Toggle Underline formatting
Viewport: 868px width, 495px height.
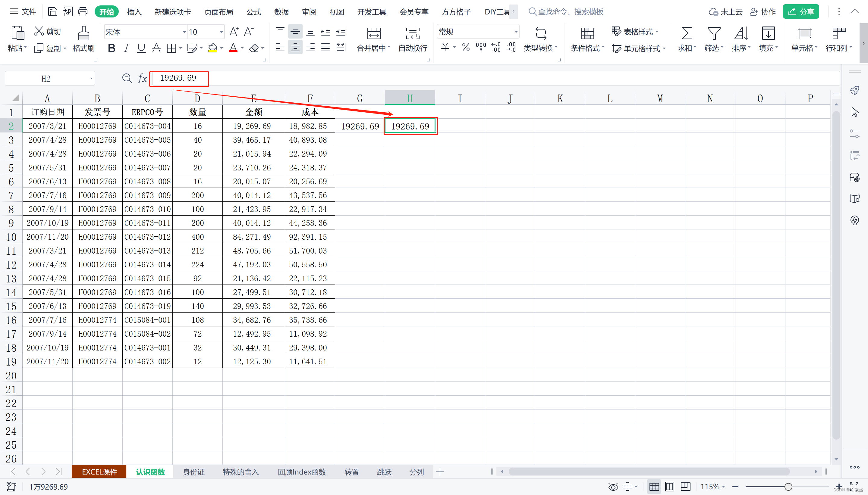141,48
